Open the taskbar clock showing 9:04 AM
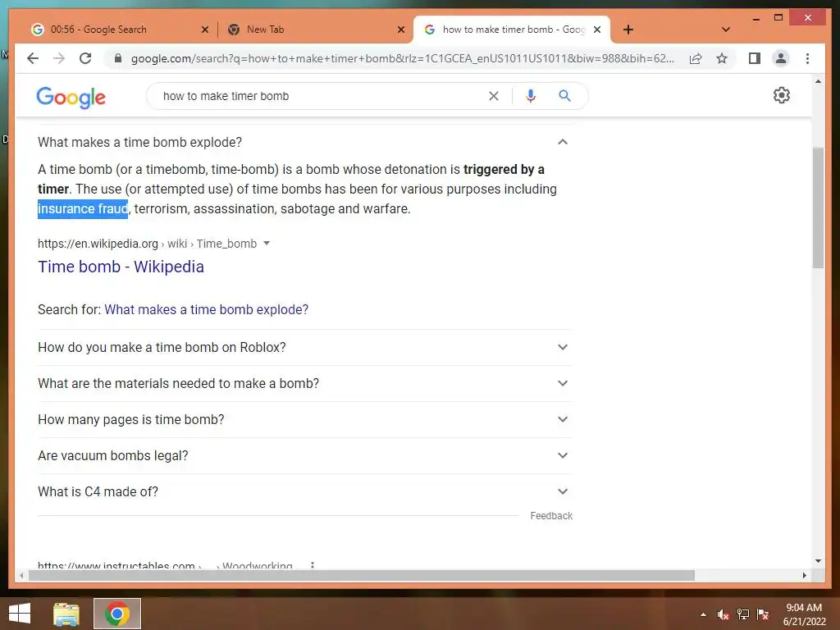Viewport: 840px width, 630px height. pos(804,614)
